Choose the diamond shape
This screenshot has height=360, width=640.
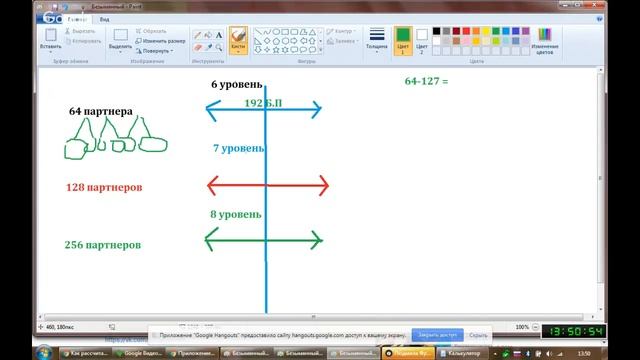[267, 41]
